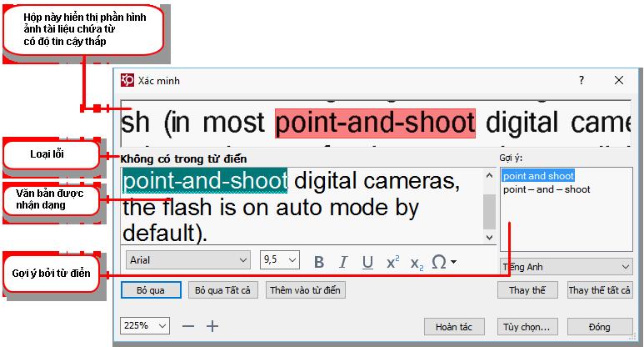Open the Tùy chọn... options button

pos(527,327)
